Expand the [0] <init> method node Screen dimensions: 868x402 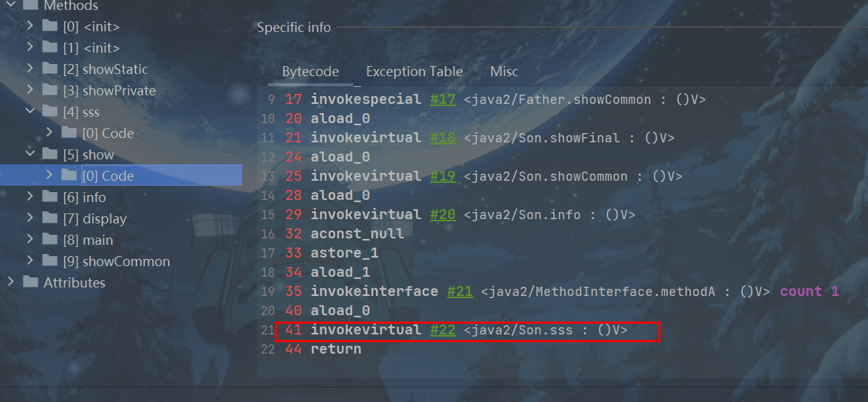[30, 26]
